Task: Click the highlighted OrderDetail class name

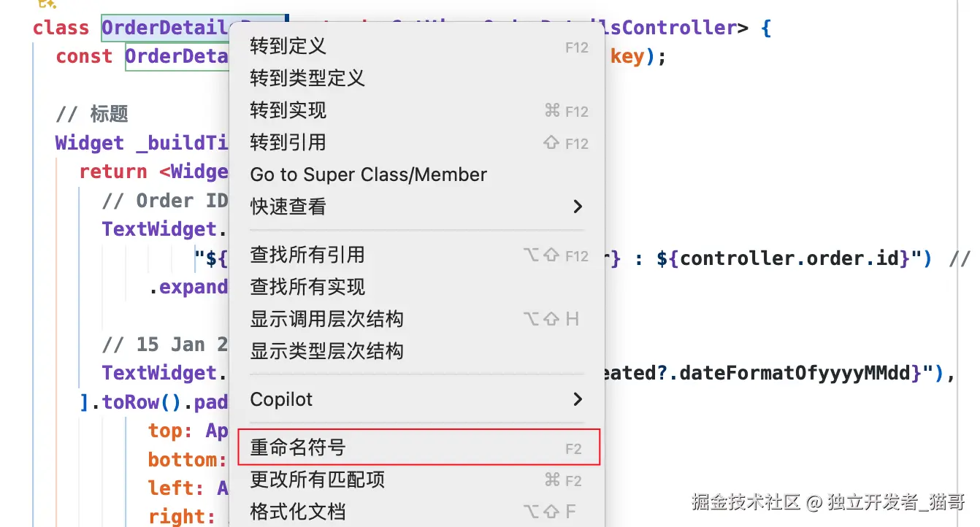Action: [165, 28]
